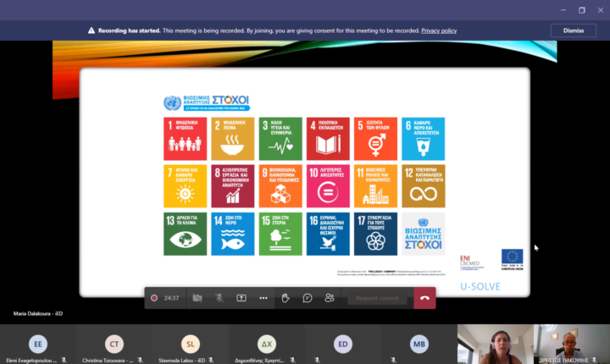Open the share content tray
This screenshot has height=364, width=610.
pyautogui.click(x=241, y=298)
